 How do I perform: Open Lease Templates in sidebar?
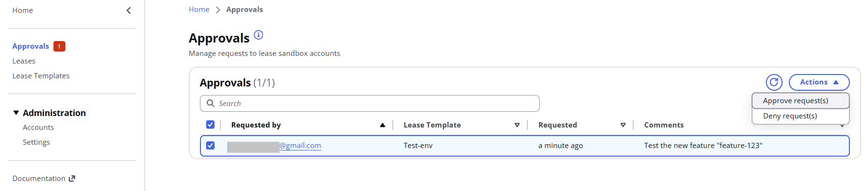coord(41,76)
